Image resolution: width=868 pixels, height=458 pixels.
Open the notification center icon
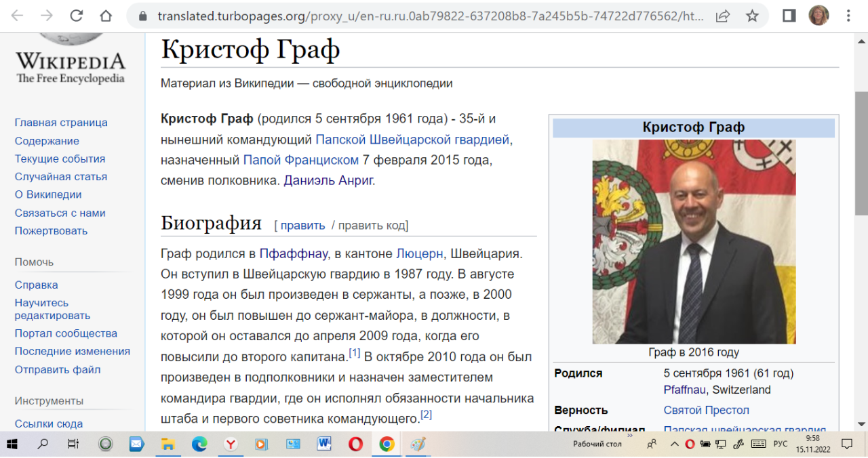click(x=847, y=444)
